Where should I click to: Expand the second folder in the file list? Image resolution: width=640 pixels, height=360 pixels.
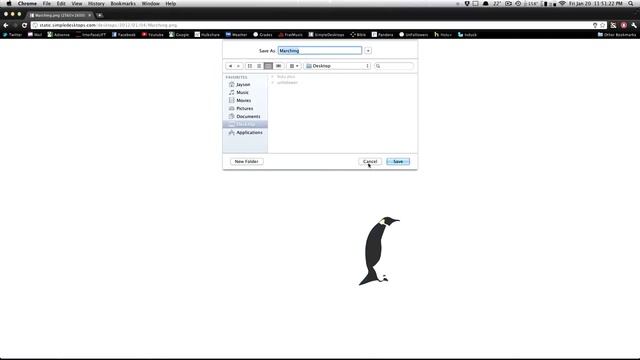pos(272,83)
